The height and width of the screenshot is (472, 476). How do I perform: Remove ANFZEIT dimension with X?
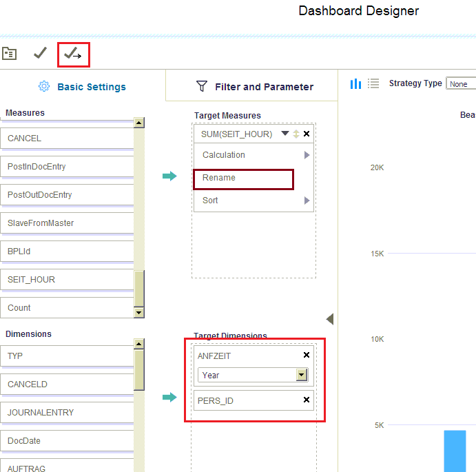click(x=307, y=356)
